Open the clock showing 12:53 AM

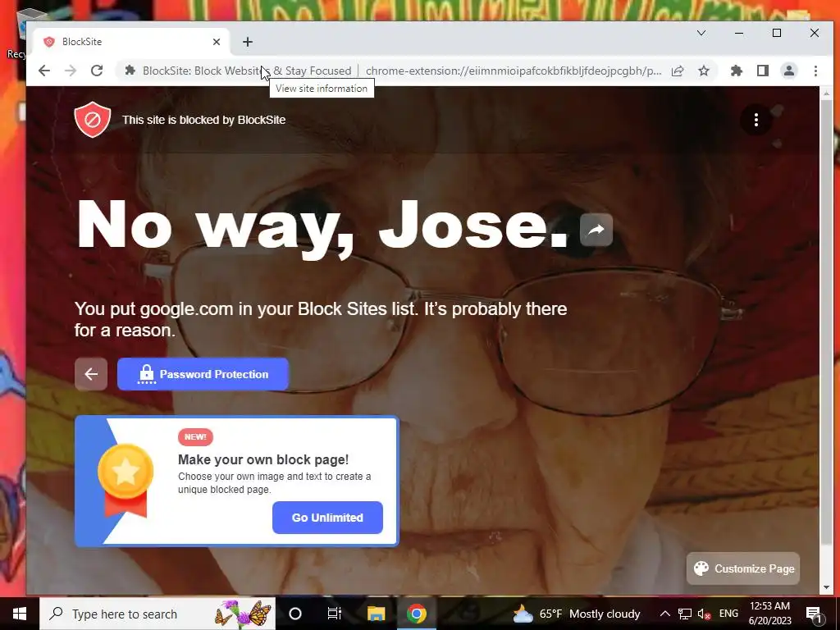pos(769,614)
